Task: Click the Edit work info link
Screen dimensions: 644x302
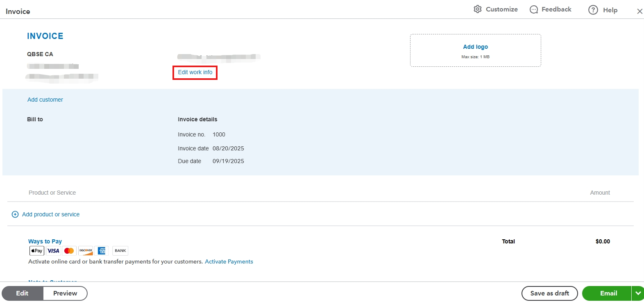Action: coord(195,73)
